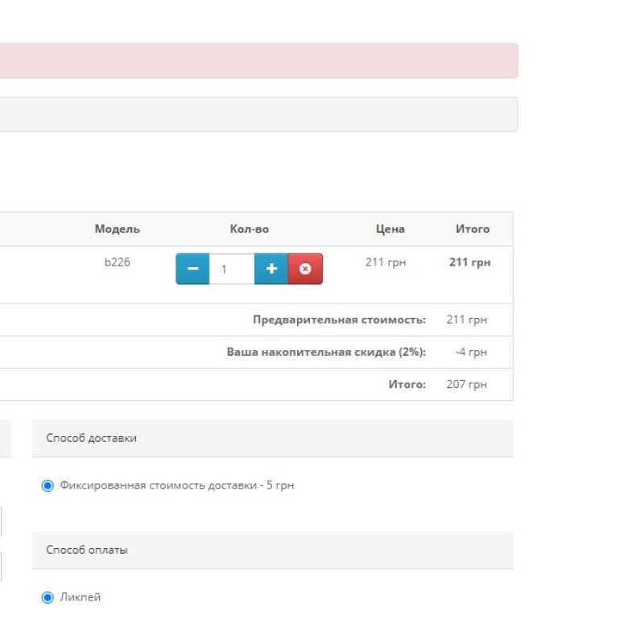Click the 'Предварительная стоимость:' subtotal label
644x644 pixels.
point(339,320)
